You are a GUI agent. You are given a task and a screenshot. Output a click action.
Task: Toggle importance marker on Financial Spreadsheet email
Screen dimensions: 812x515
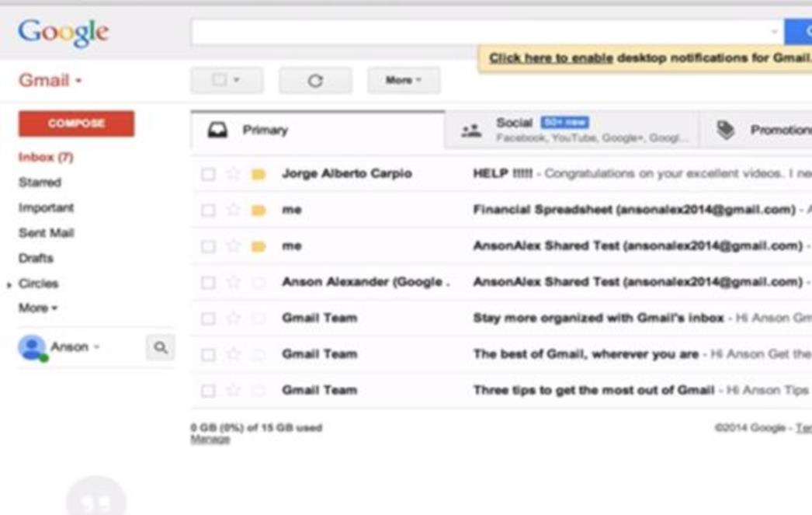pos(259,211)
